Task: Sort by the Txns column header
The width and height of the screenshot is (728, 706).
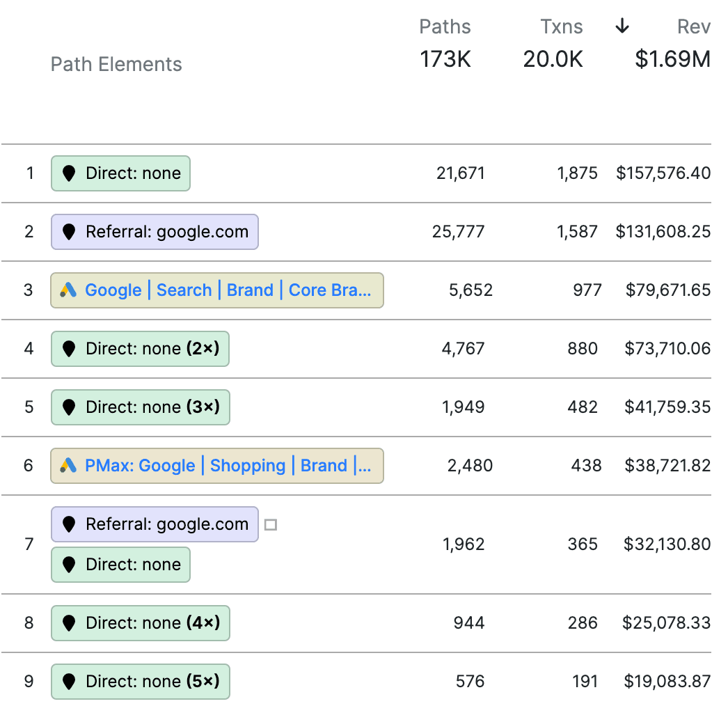Action: pos(562,26)
